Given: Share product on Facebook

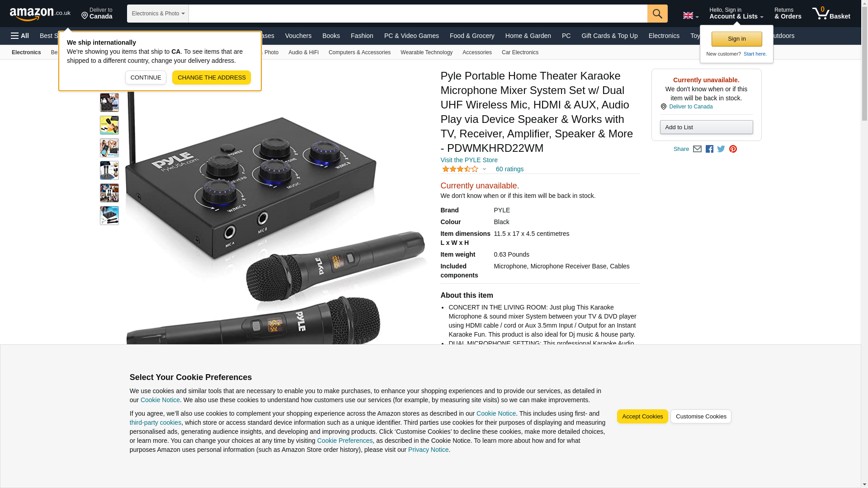Looking at the screenshot, I should point(709,149).
